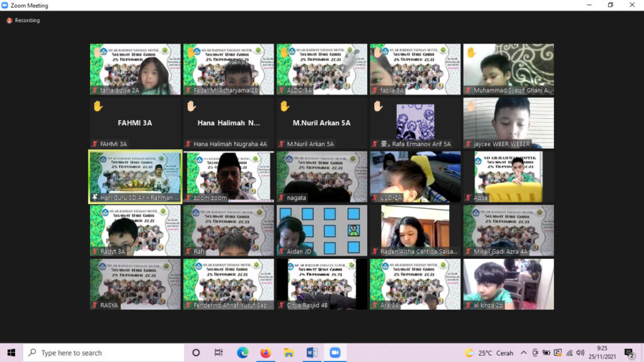
Task: Open Zoom from the Windows taskbar
Action: (x=334, y=353)
